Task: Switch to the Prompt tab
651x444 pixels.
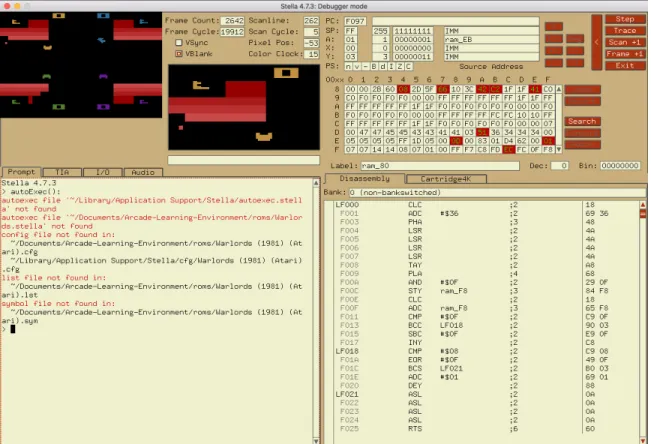Action: (21, 172)
